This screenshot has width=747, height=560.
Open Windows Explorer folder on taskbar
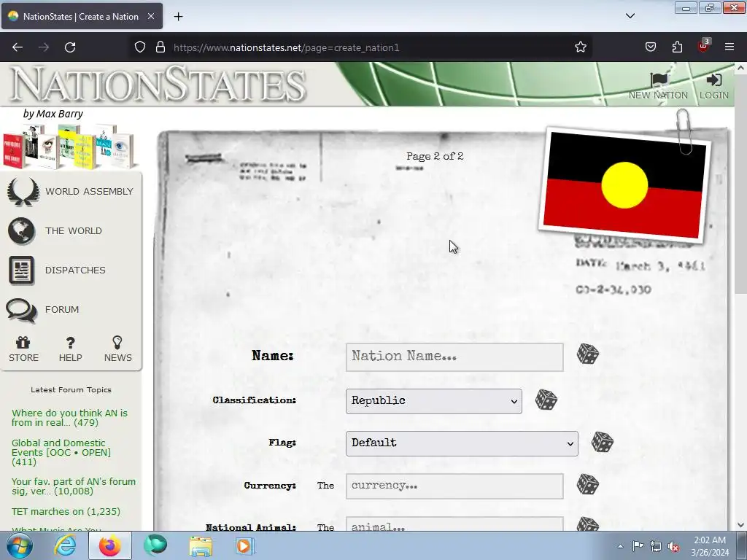click(x=201, y=545)
